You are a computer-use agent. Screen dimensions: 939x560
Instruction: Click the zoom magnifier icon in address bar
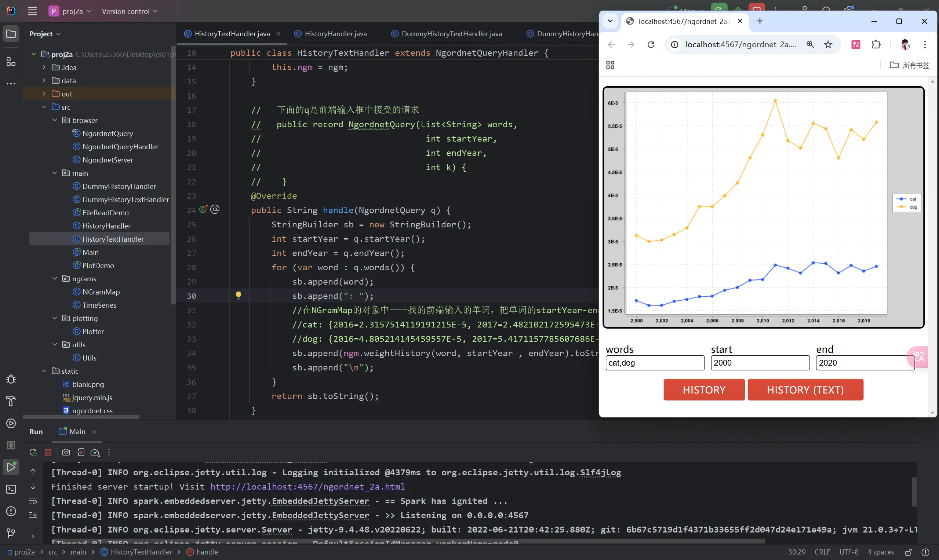point(810,44)
